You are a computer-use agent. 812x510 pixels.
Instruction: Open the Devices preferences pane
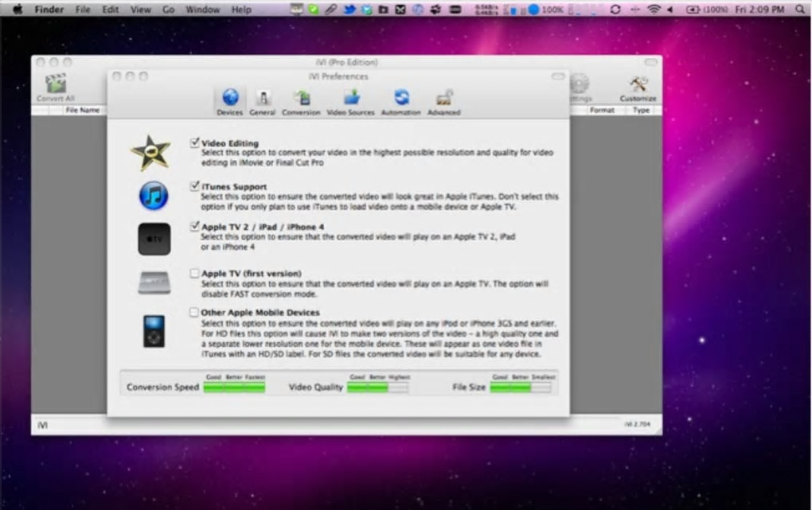pos(230,101)
